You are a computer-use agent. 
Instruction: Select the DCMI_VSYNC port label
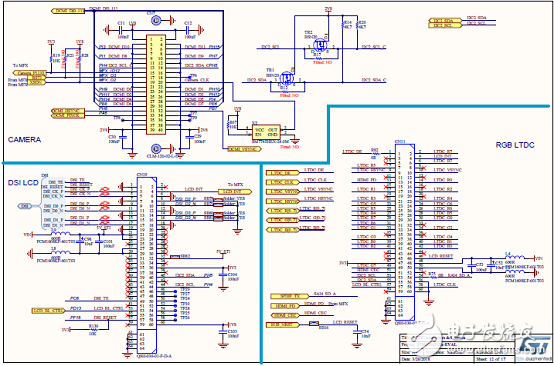(x=245, y=149)
